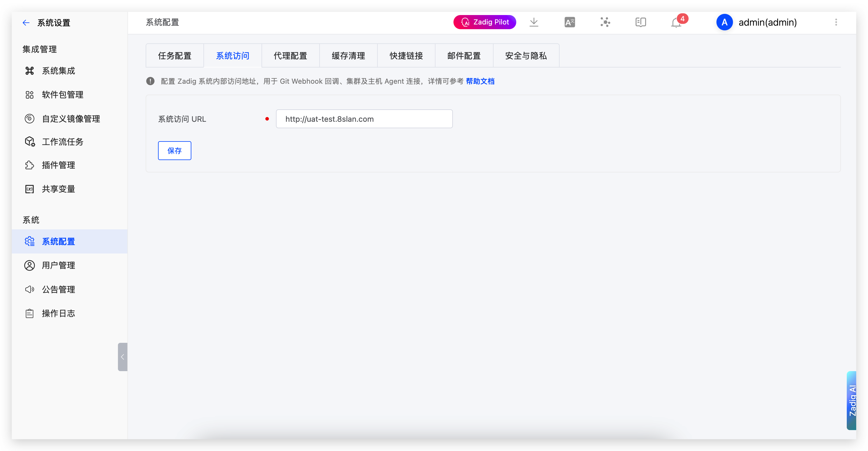868x451 pixels.
Task: Open the three-dot menu in the top right
Action: pyautogui.click(x=836, y=22)
